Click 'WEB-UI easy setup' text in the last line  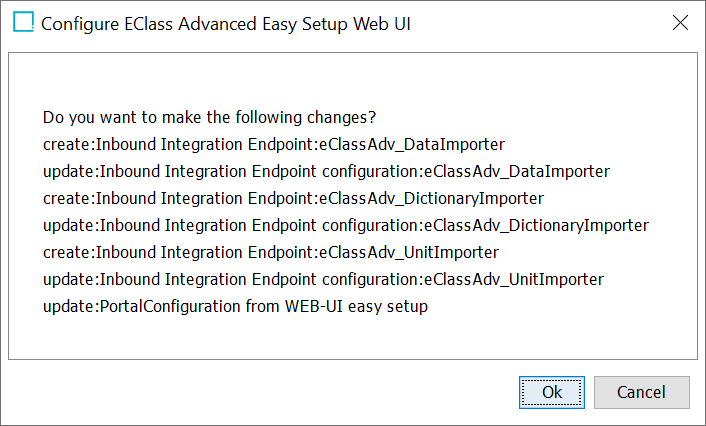pos(356,307)
